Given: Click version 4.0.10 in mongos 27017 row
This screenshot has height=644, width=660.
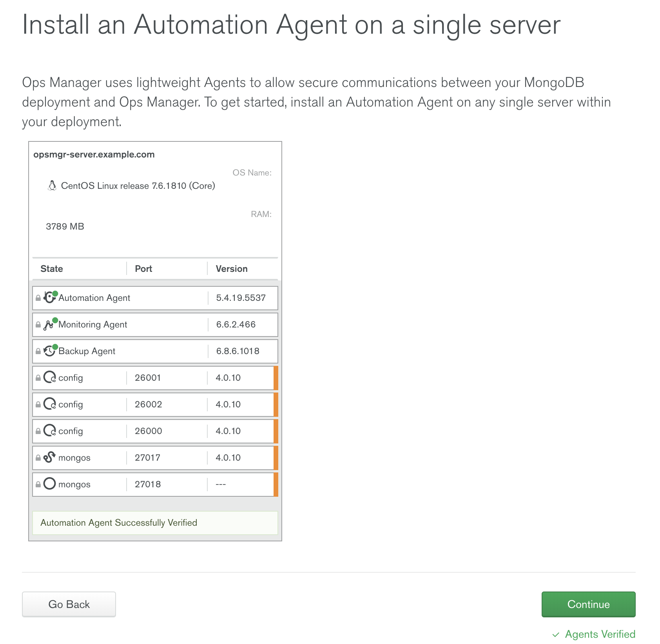Looking at the screenshot, I should pos(228,458).
